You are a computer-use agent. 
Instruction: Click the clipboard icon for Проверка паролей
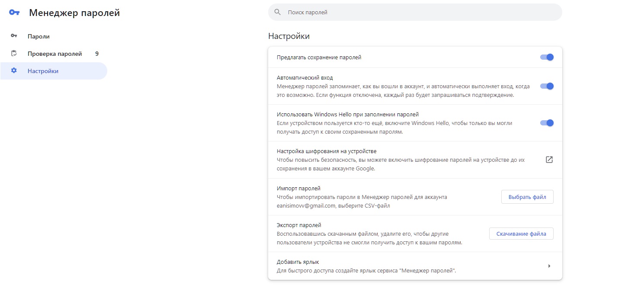point(14,54)
